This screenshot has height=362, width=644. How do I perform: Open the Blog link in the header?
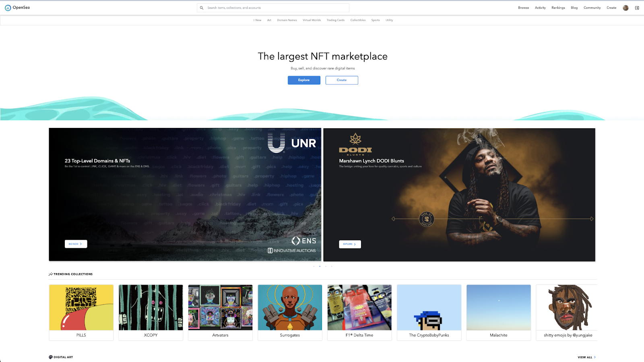coord(574,8)
